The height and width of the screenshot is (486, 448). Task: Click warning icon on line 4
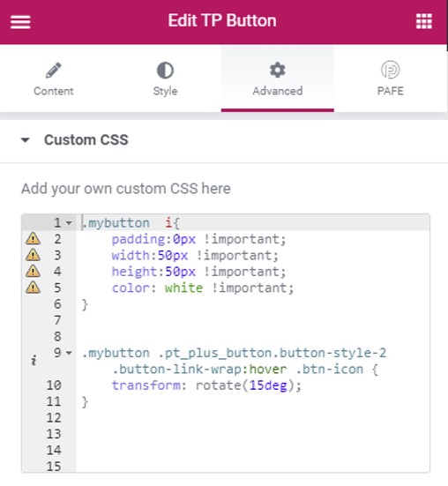pyautogui.click(x=33, y=271)
